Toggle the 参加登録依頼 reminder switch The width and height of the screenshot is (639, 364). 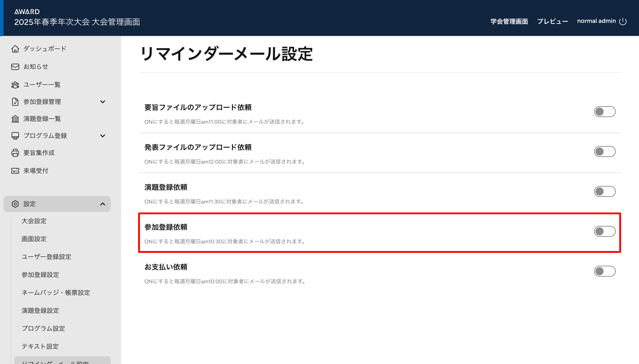[604, 232]
